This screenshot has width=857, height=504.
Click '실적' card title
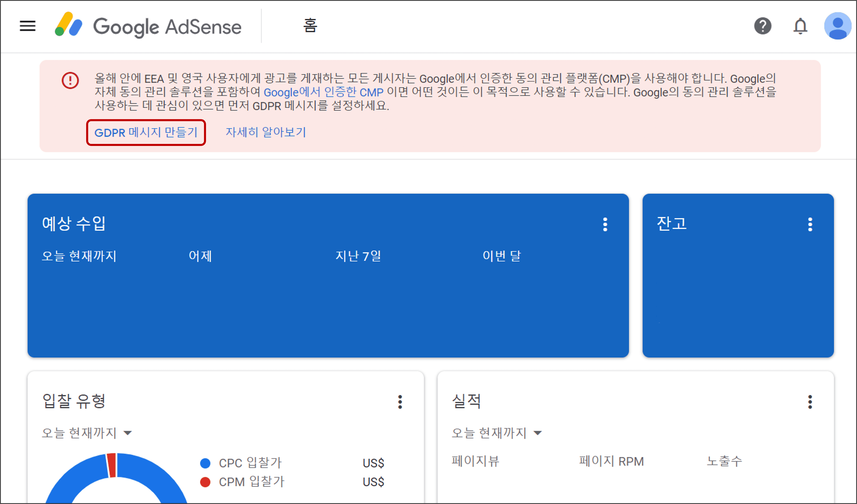[x=466, y=401]
